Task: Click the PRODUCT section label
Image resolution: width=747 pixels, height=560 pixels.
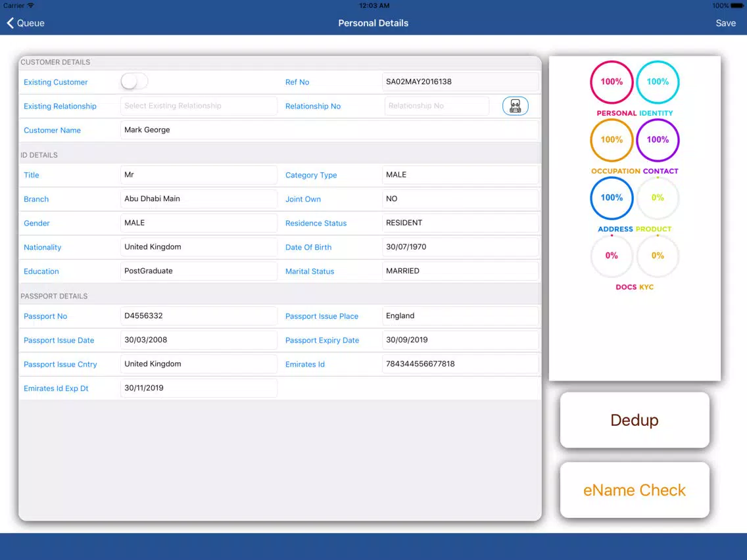Action: 653,229
